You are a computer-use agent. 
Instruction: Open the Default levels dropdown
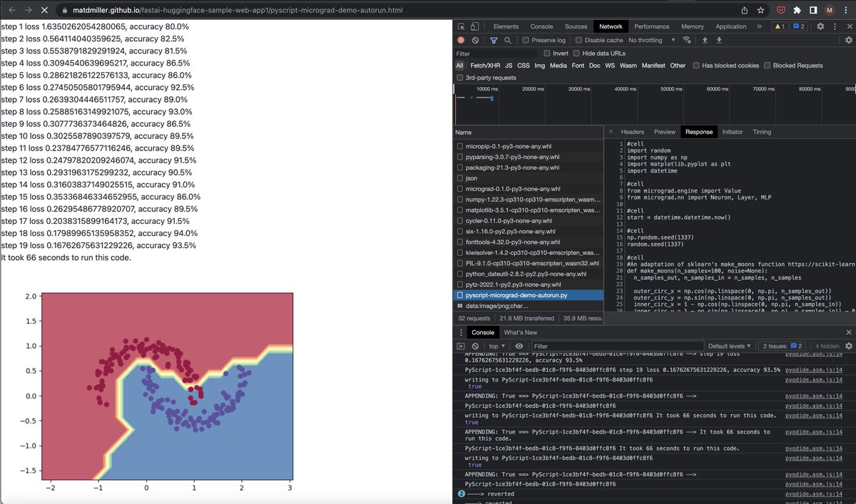click(x=728, y=346)
